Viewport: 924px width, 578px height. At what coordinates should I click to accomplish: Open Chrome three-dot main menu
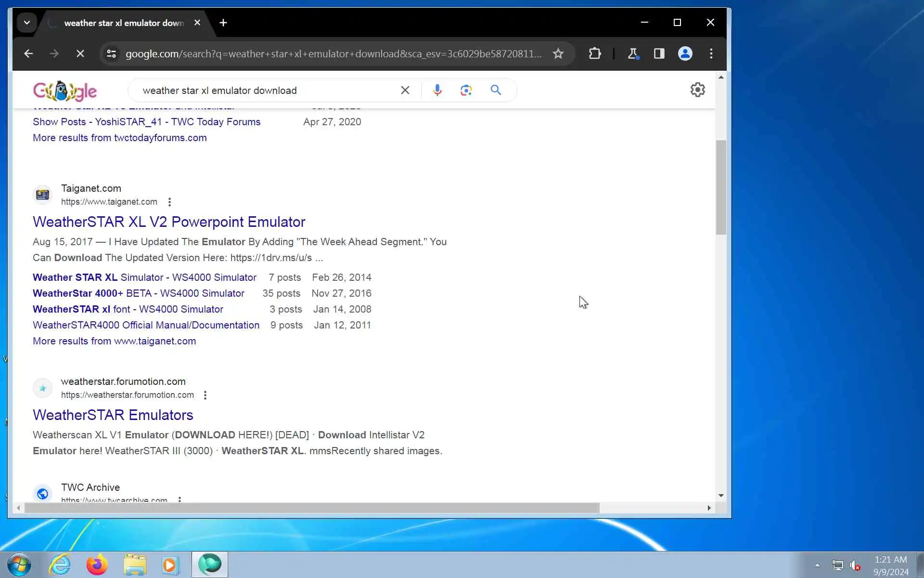711,53
